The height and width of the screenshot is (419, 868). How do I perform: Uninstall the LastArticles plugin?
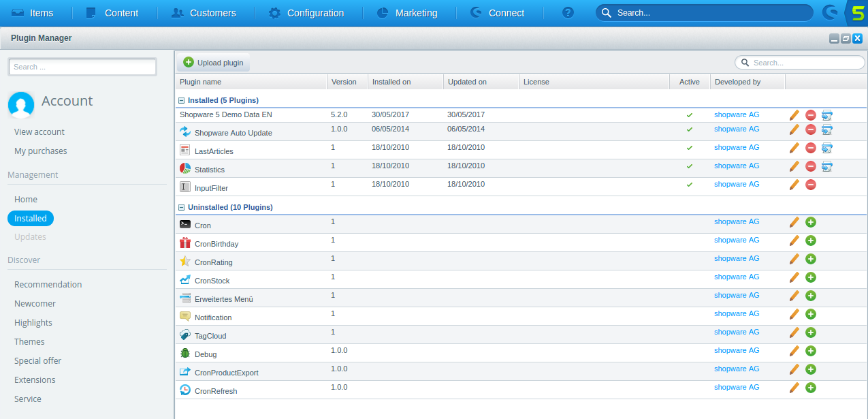811,148
